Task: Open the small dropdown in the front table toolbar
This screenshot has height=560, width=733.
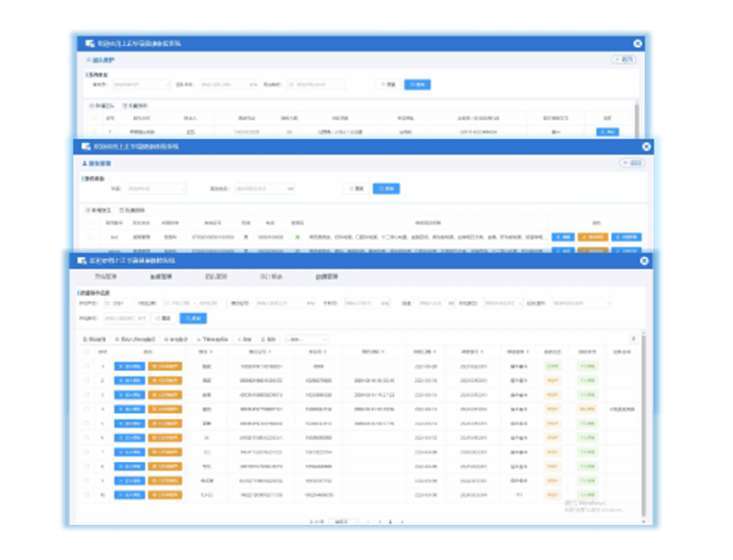Action: [x=306, y=339]
